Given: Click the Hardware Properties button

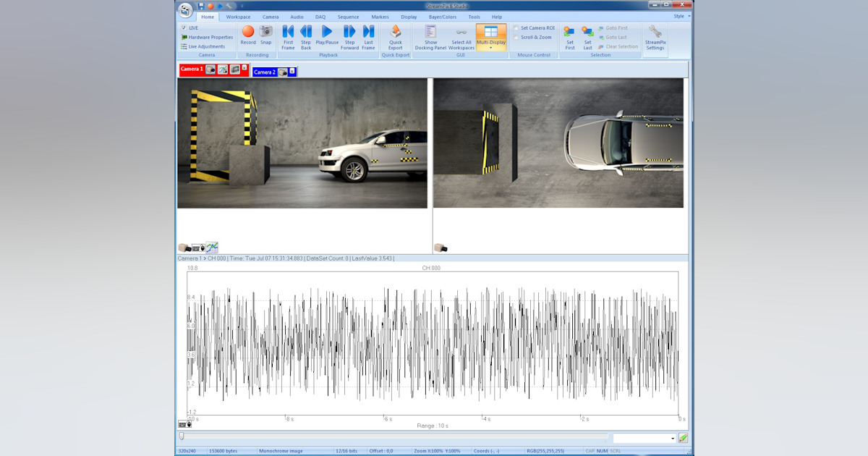Looking at the screenshot, I should point(208,37).
